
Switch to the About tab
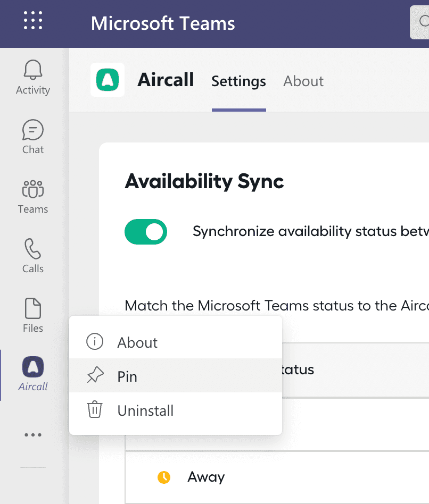[x=303, y=81]
